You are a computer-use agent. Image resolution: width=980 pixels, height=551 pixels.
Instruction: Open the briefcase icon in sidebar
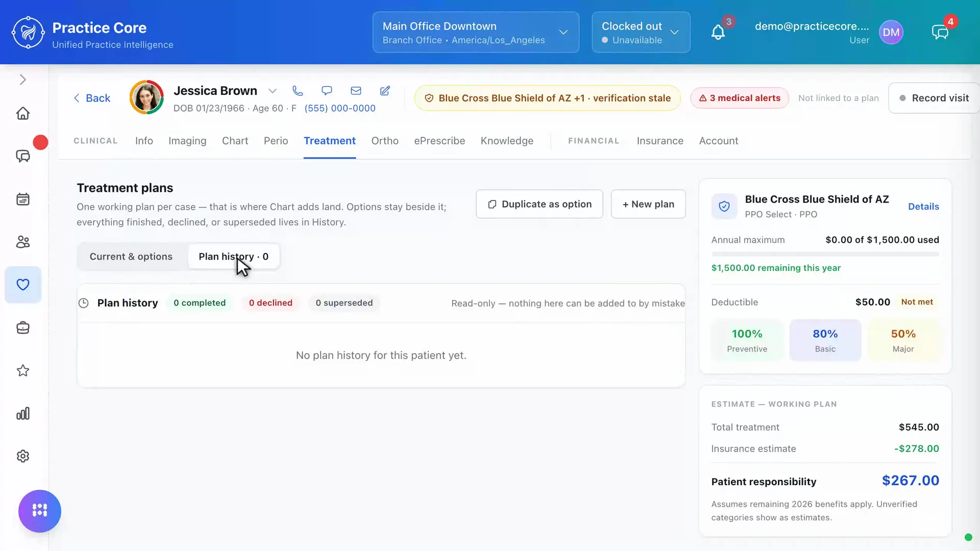tap(23, 328)
